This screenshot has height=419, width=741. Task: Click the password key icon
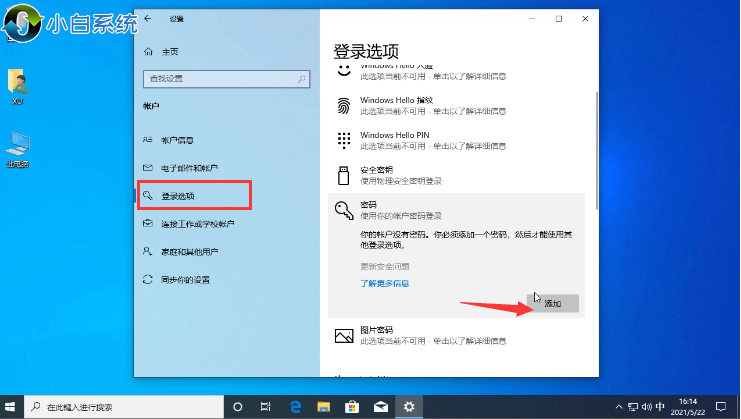pos(343,208)
